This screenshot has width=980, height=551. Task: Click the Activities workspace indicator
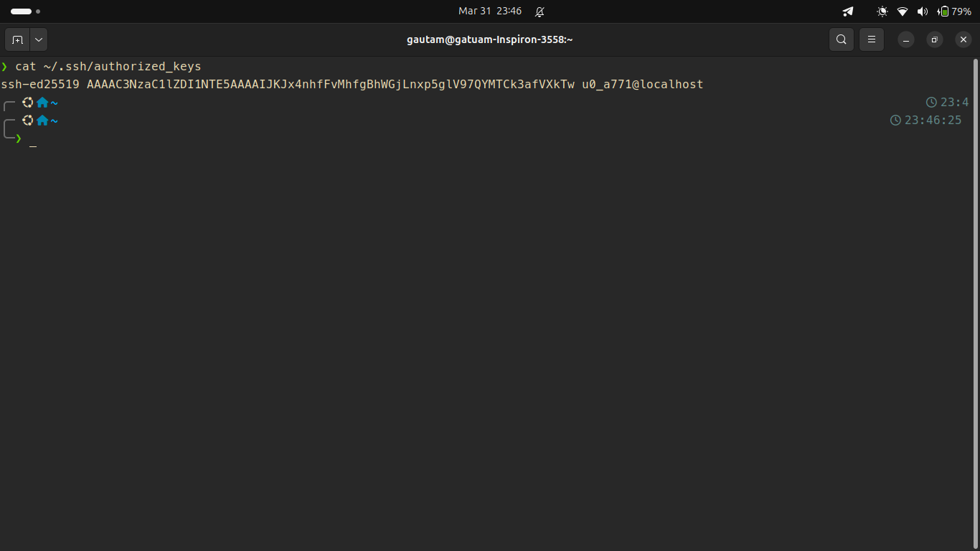pyautogui.click(x=25, y=11)
